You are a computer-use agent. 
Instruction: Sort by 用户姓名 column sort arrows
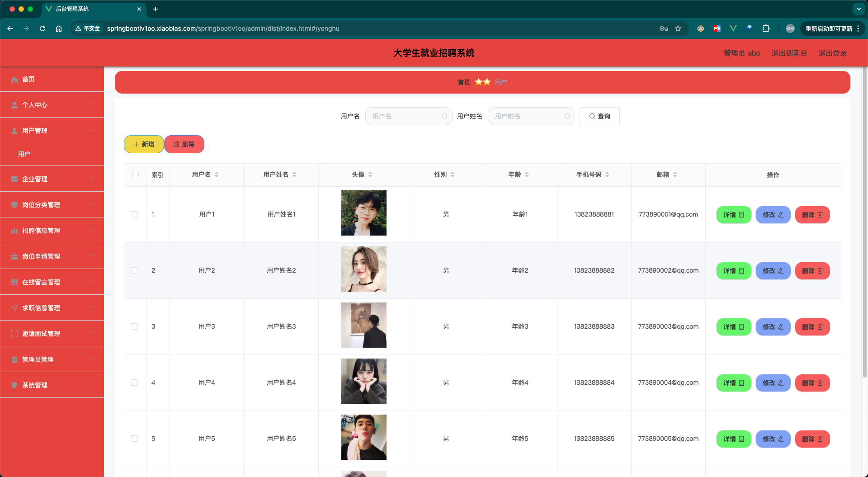pos(294,175)
